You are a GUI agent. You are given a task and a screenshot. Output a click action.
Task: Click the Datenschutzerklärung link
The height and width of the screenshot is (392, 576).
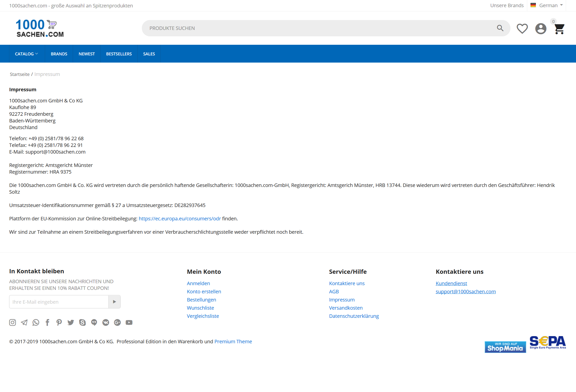click(354, 316)
